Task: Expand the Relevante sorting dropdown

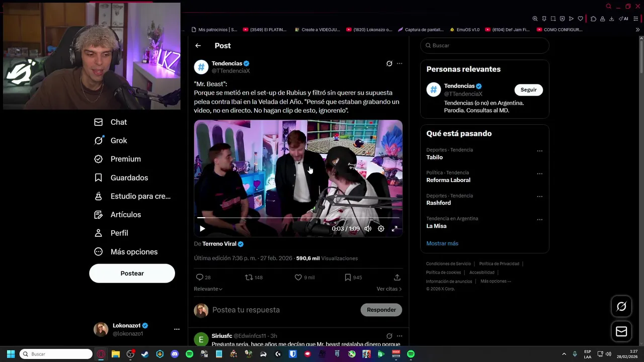Action: tap(208, 289)
